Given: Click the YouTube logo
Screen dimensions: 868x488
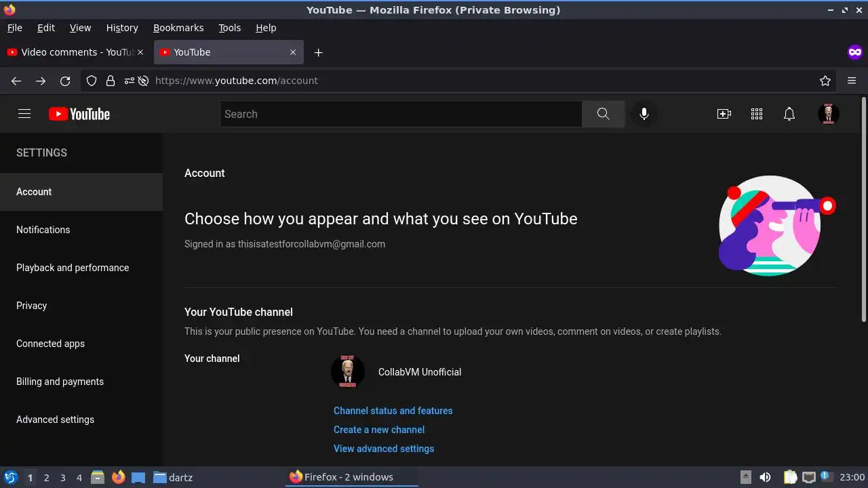Looking at the screenshot, I should [79, 114].
